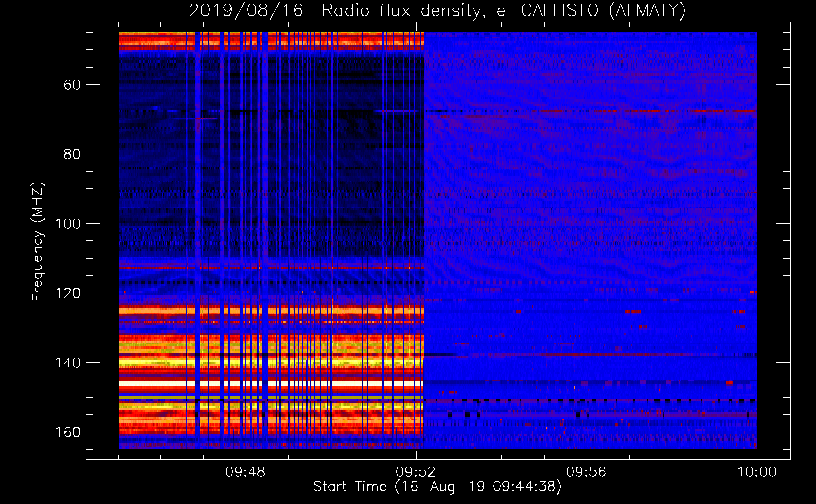
Task: Click the 09:52 time tick label
Action: click(416, 472)
